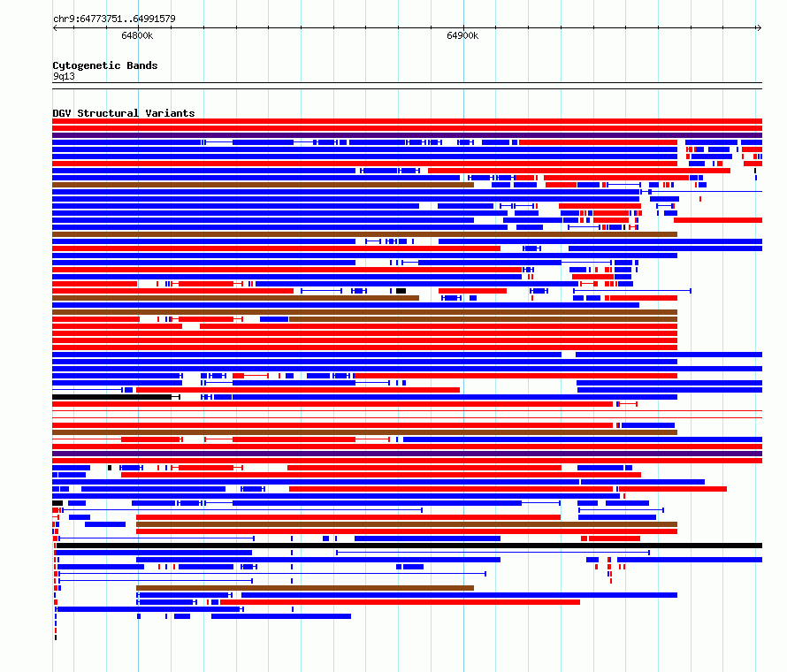Viewport: 787px width, 672px height.
Task: Open the DGV Structural Variants track title
Action: click(x=124, y=113)
